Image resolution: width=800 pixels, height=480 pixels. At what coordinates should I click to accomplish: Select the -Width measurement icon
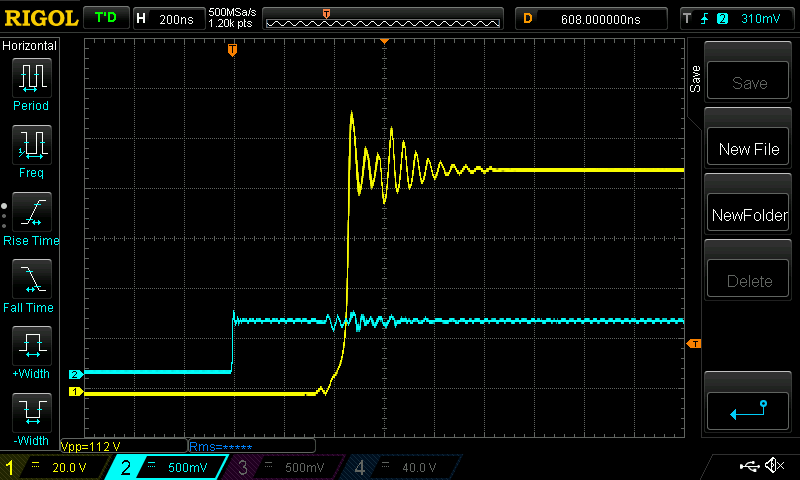(31, 420)
